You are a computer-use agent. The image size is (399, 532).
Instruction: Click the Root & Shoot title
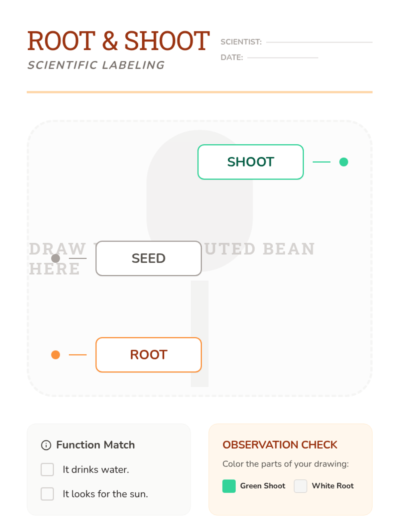(118, 41)
